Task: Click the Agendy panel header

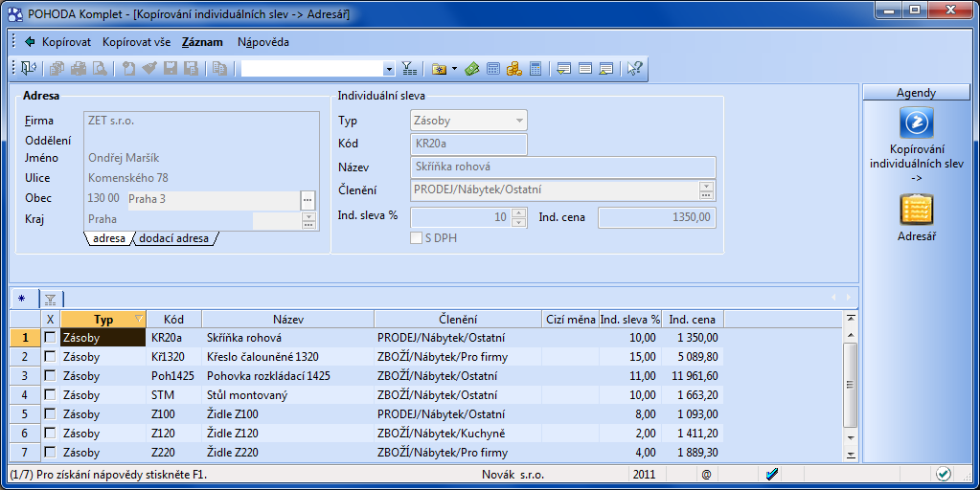Action: tap(916, 93)
